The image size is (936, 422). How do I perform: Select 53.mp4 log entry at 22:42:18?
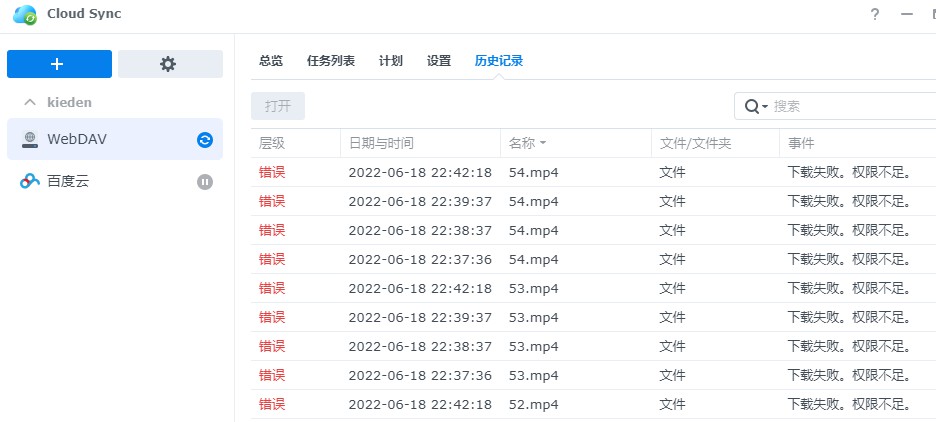click(593, 288)
